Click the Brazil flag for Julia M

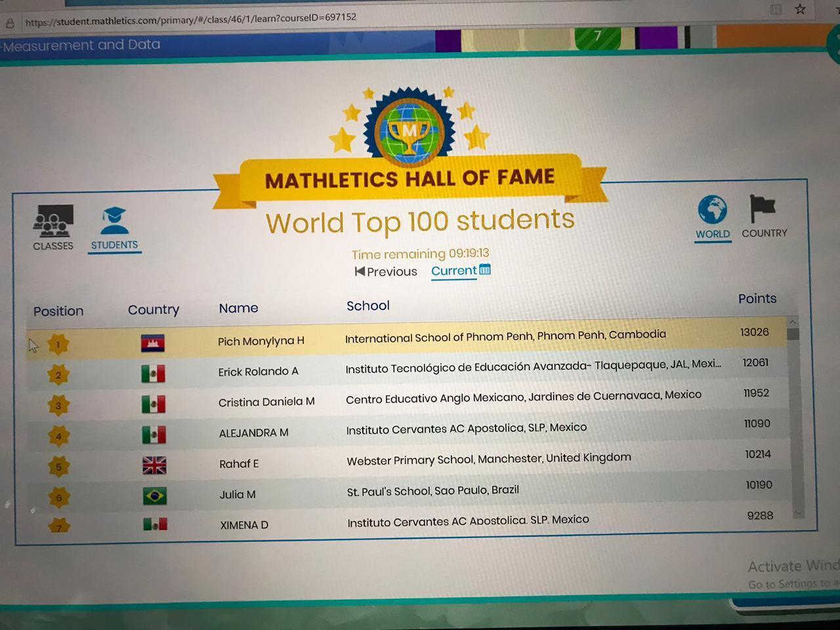[x=155, y=495]
